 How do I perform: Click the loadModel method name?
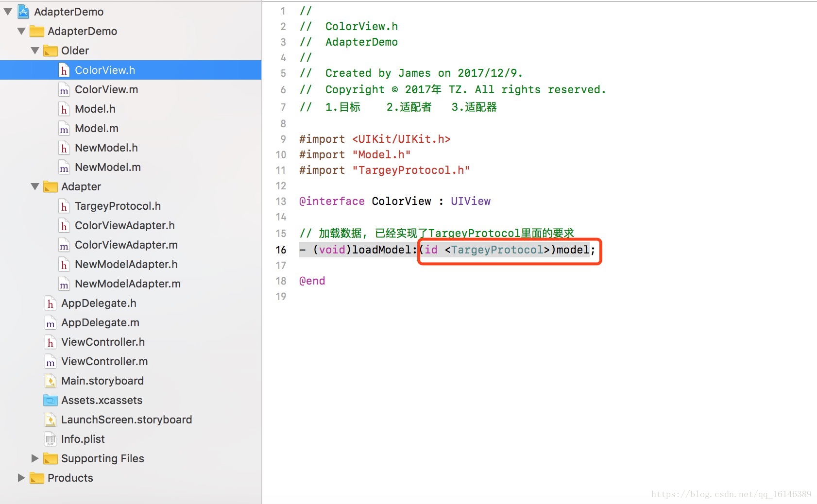point(382,250)
